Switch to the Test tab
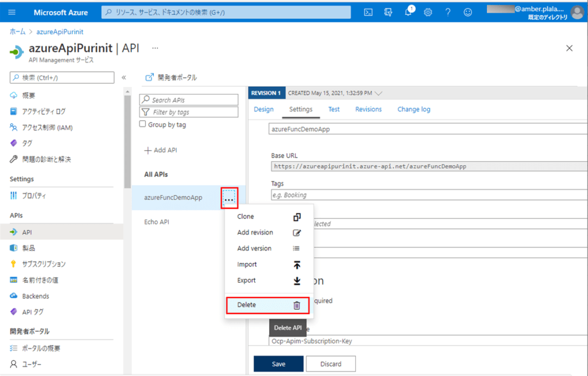588x376 pixels. click(x=334, y=109)
